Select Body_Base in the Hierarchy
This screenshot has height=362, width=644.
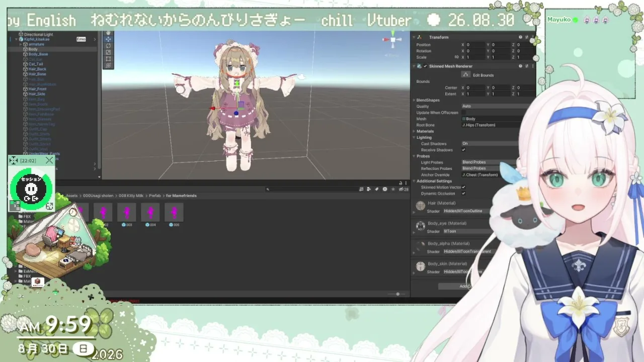click(x=38, y=54)
